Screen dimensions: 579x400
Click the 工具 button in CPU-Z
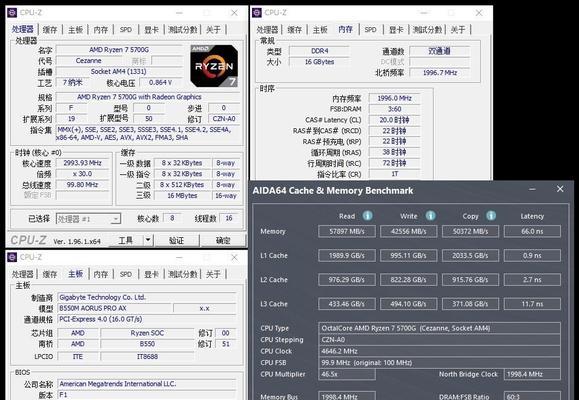(x=126, y=240)
